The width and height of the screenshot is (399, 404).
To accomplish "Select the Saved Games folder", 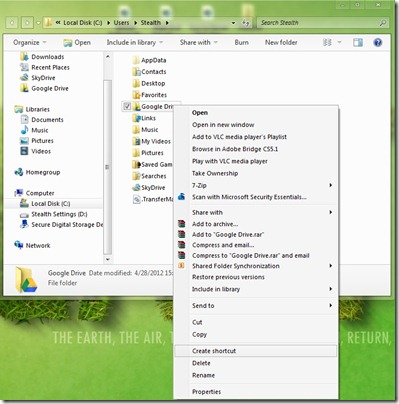I will click(x=152, y=164).
